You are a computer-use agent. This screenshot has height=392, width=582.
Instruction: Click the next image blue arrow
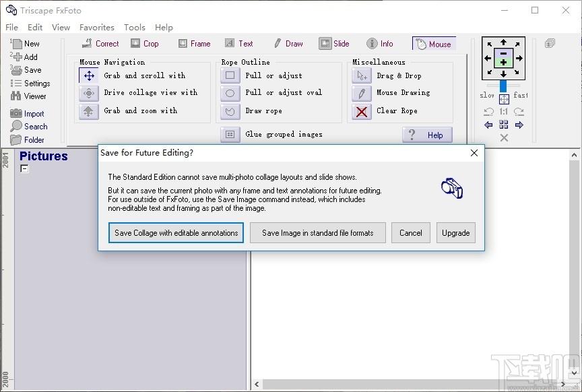tap(519, 125)
